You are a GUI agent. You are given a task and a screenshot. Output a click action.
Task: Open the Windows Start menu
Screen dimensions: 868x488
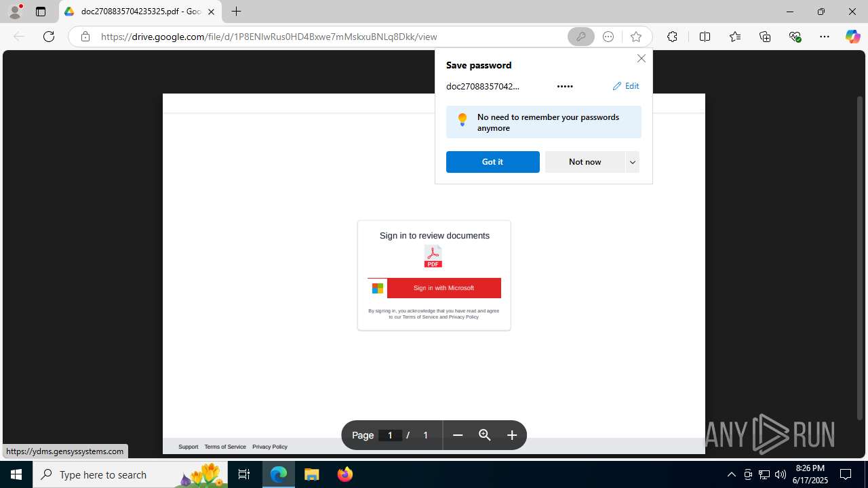coord(16,474)
